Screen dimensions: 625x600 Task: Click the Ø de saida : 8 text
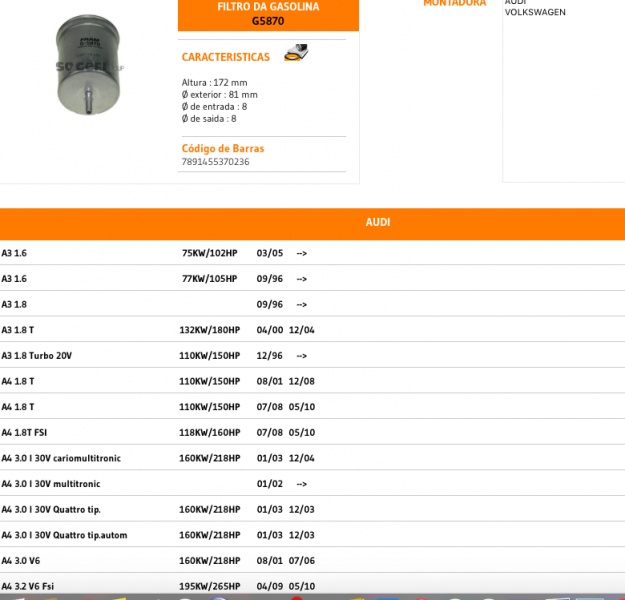pos(209,118)
